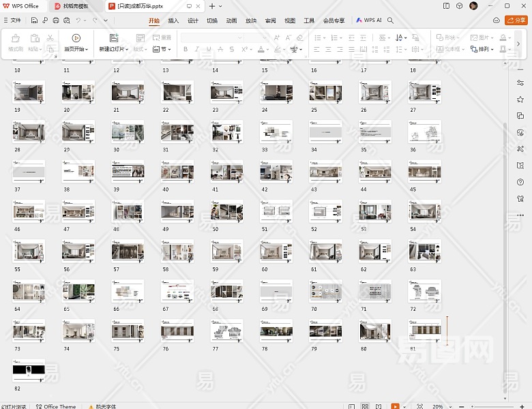Image resolution: width=532 pixels, height=409 pixels.
Task: Select slide thumbnail number 82
Action: click(x=29, y=371)
